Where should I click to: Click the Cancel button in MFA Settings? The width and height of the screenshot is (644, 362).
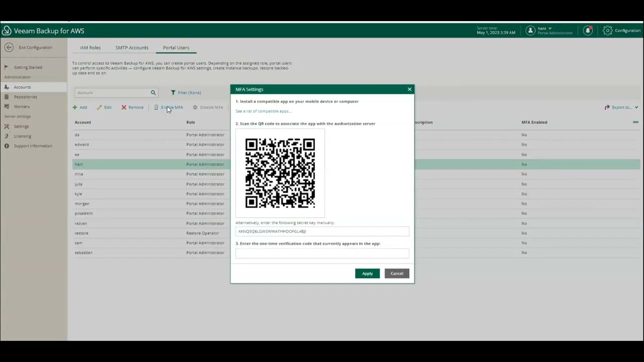[x=397, y=274]
